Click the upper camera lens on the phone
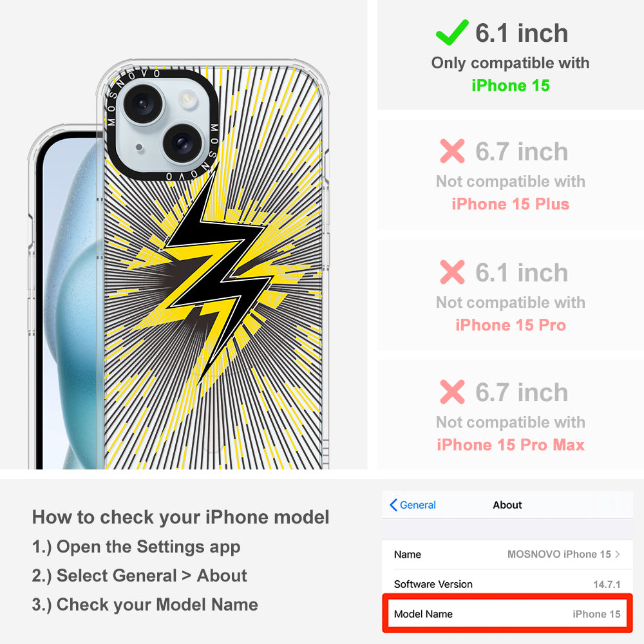The image size is (644, 644). tap(143, 104)
